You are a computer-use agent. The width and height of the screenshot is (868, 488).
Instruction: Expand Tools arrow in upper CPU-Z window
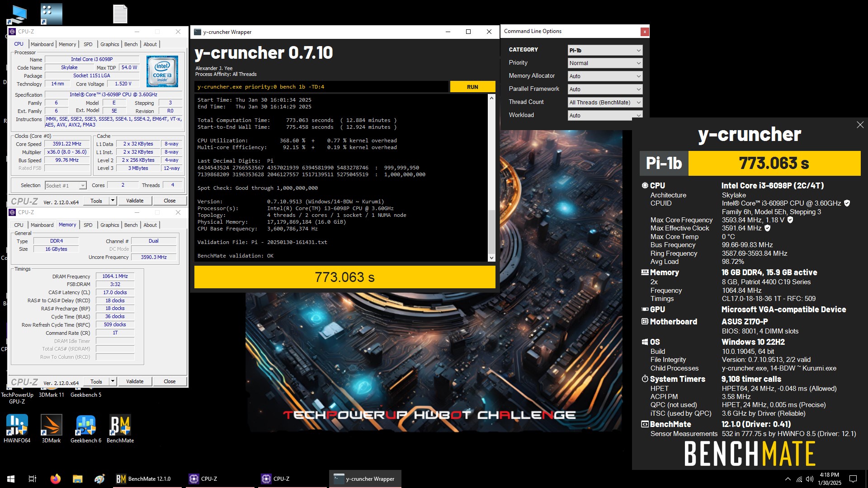point(113,201)
